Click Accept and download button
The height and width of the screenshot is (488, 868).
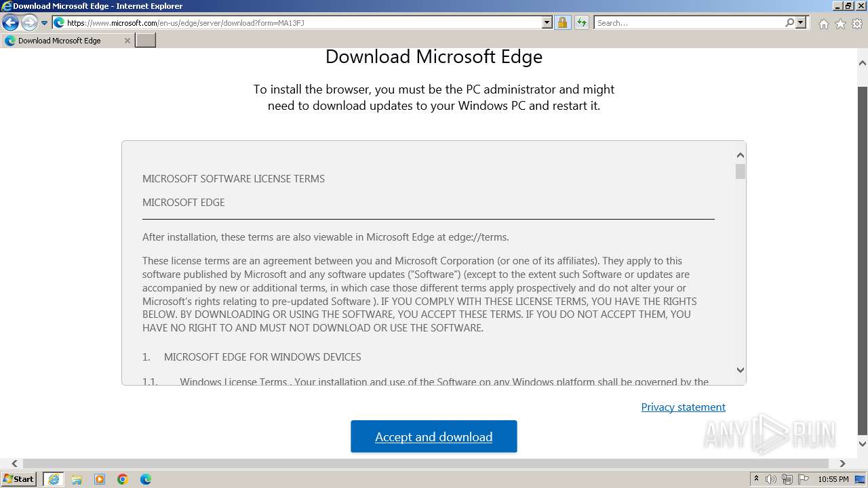point(434,436)
